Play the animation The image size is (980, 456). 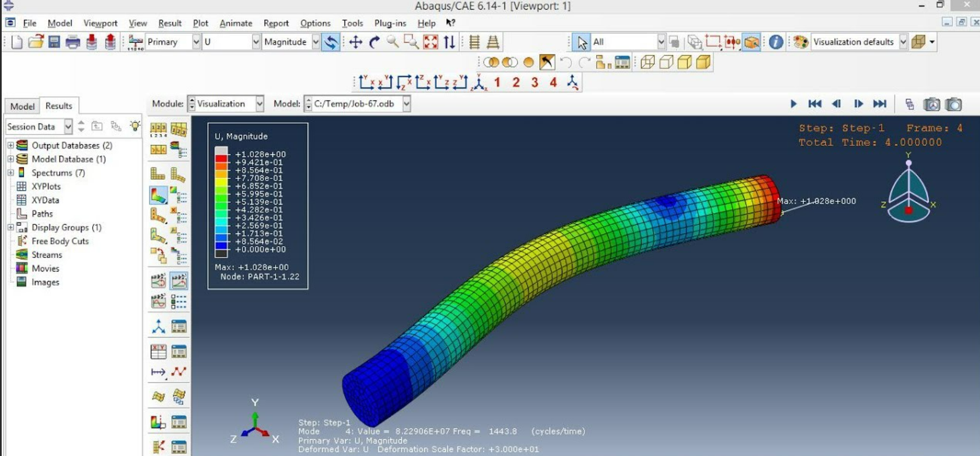pos(793,104)
